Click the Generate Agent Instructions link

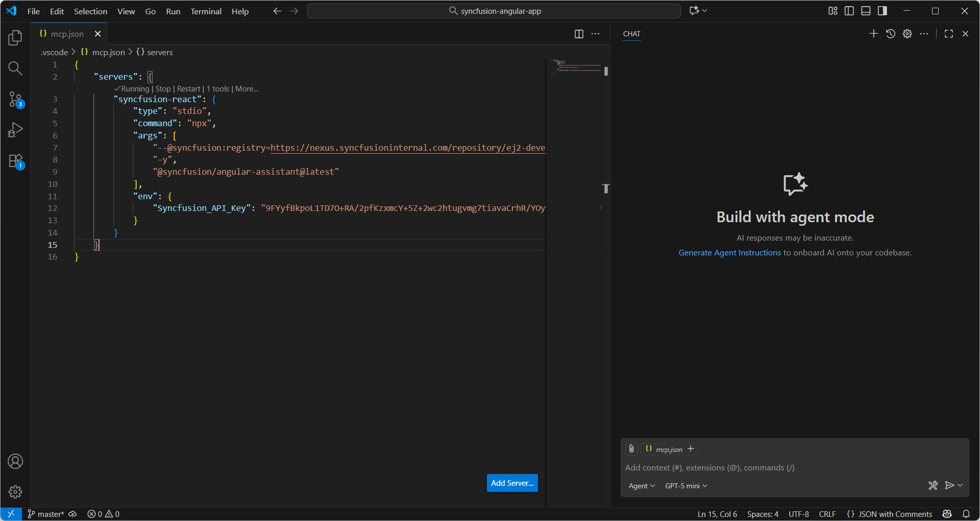[729, 252]
